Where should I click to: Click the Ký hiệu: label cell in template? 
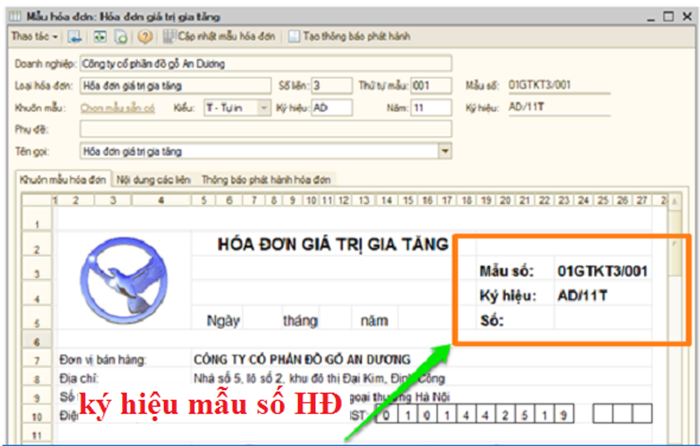508,296
